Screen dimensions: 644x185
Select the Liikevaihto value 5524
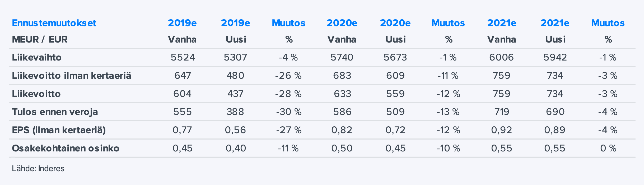(x=183, y=57)
